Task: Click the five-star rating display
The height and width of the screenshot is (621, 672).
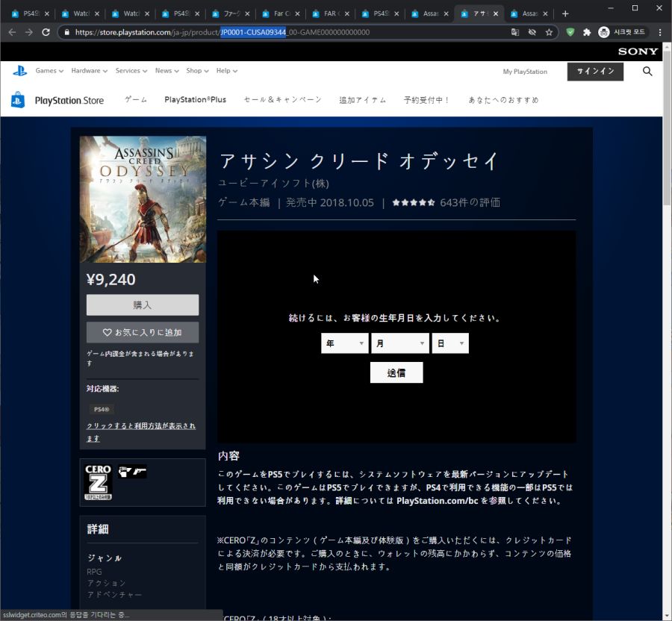Action: coord(413,202)
